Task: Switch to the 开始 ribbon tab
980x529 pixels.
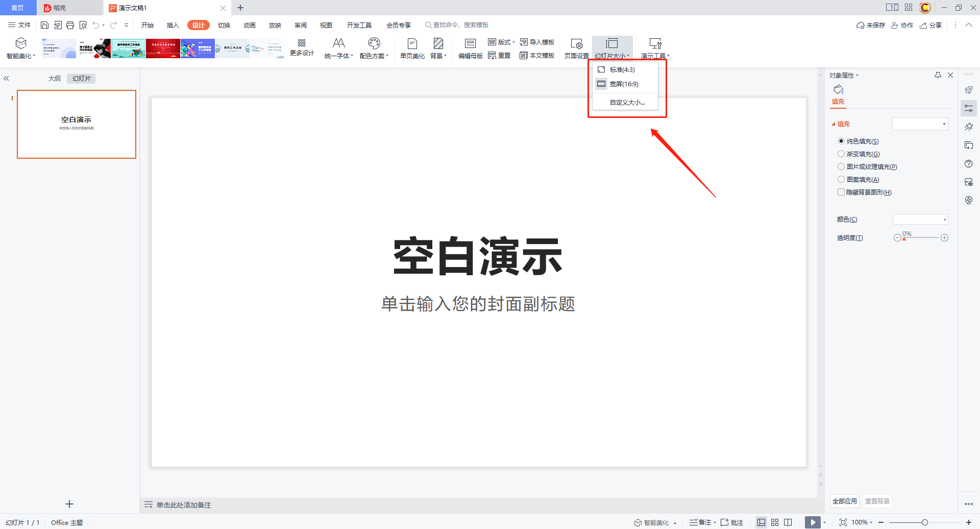Action: (x=148, y=25)
